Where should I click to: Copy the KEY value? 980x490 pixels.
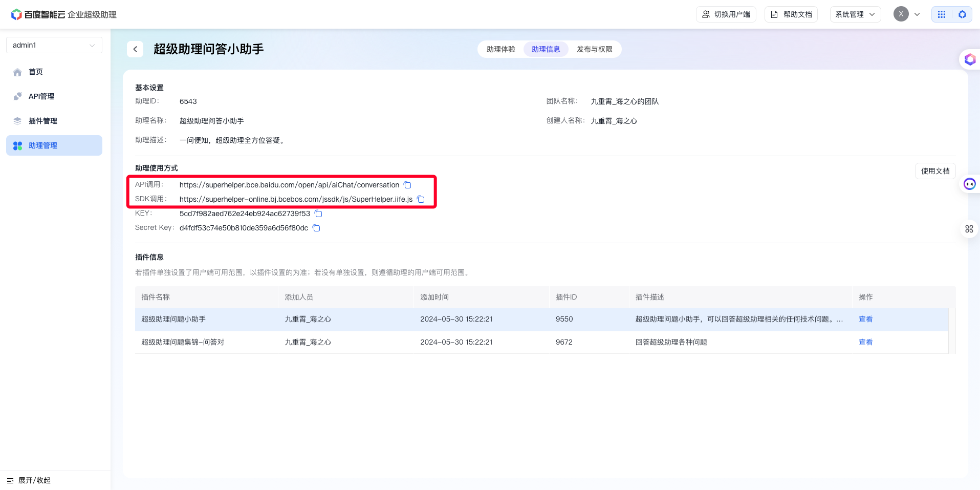tap(318, 214)
